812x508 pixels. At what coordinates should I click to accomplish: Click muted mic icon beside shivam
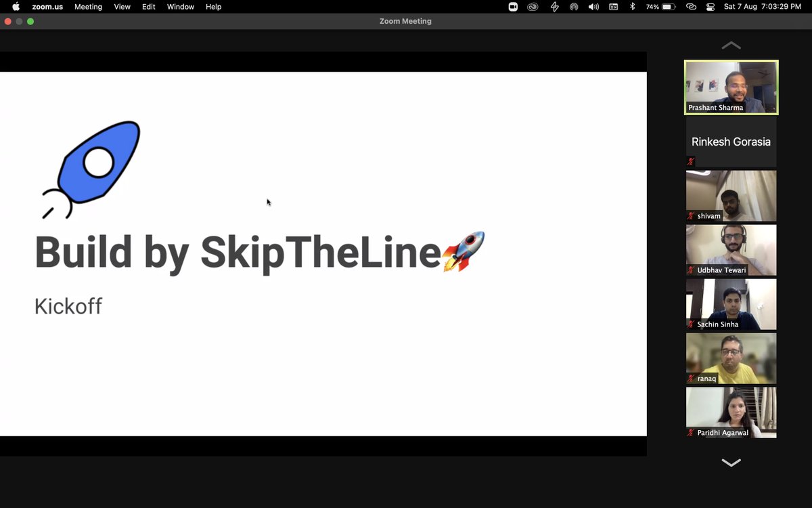tap(691, 216)
